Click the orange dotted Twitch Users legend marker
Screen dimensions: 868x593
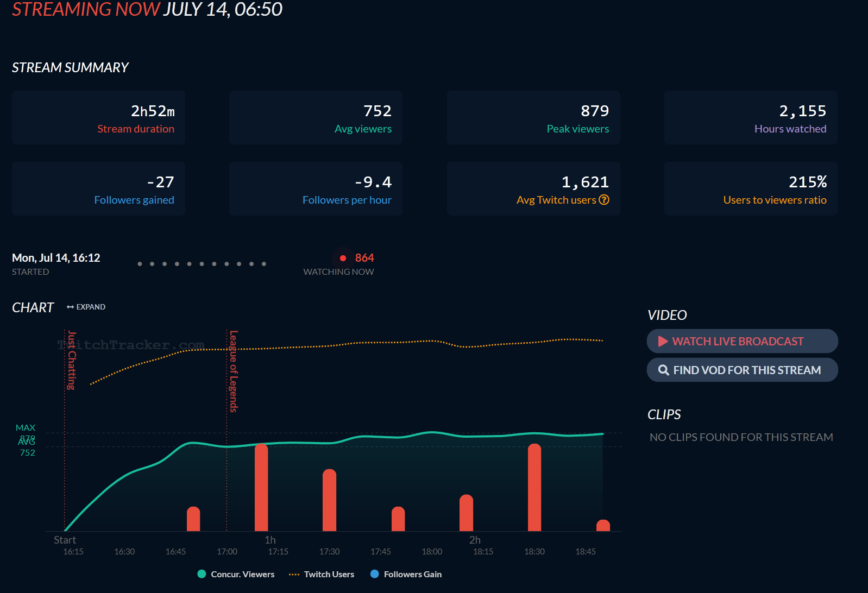coord(294,574)
